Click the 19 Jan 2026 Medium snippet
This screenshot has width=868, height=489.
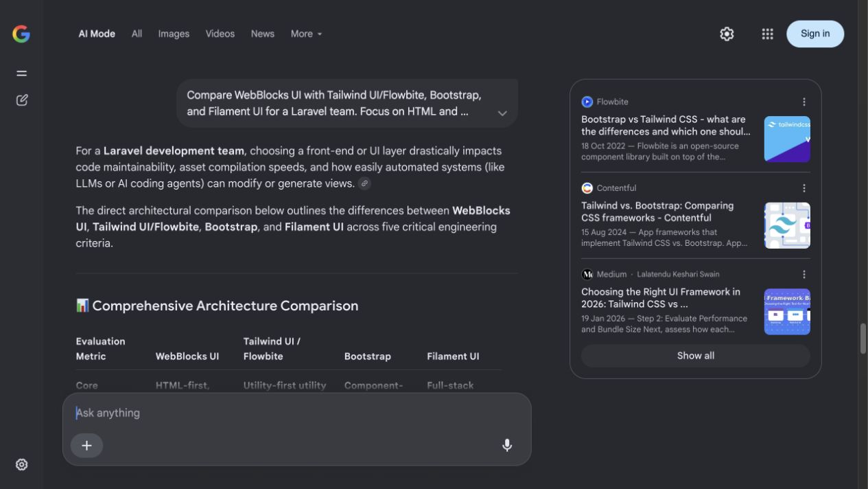[664, 323]
